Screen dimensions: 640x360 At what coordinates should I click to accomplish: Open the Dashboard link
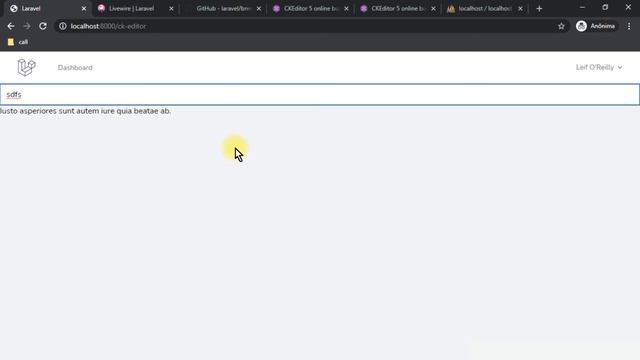(75, 68)
